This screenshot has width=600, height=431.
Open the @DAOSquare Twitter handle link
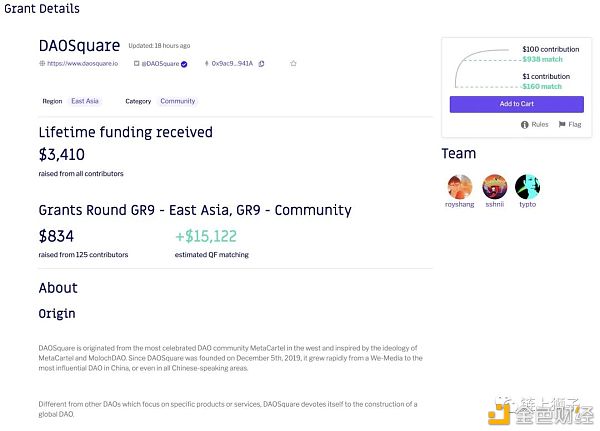point(160,64)
